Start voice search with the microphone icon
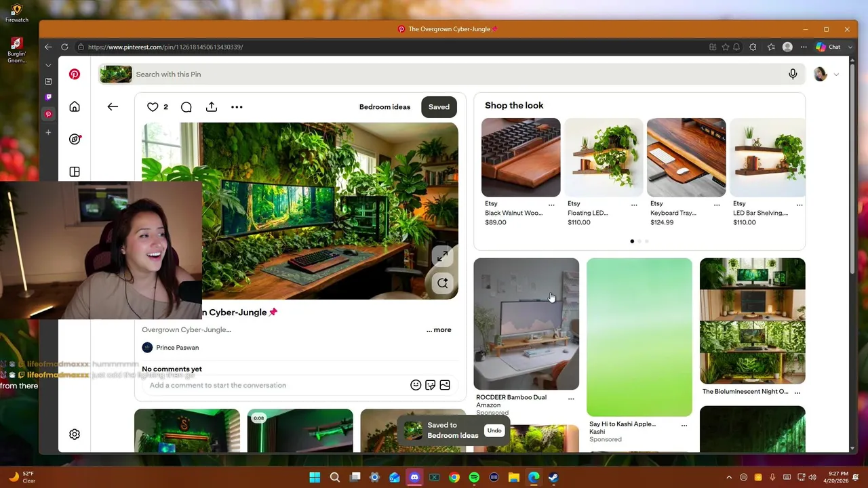This screenshot has height=488, width=868. coord(793,74)
